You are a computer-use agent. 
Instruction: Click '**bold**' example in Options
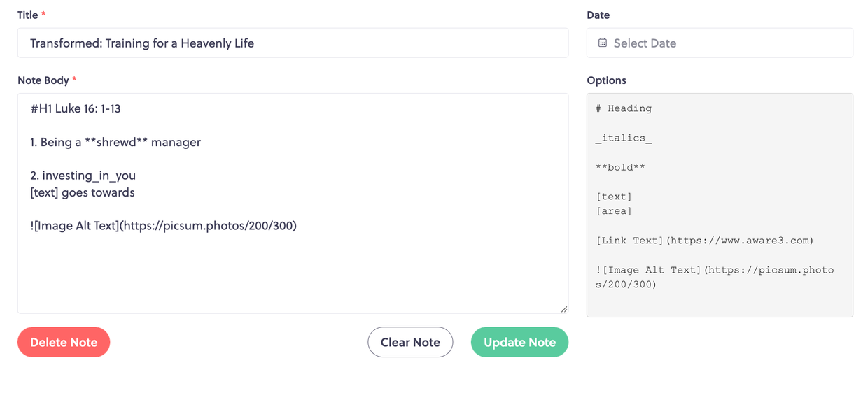click(620, 167)
